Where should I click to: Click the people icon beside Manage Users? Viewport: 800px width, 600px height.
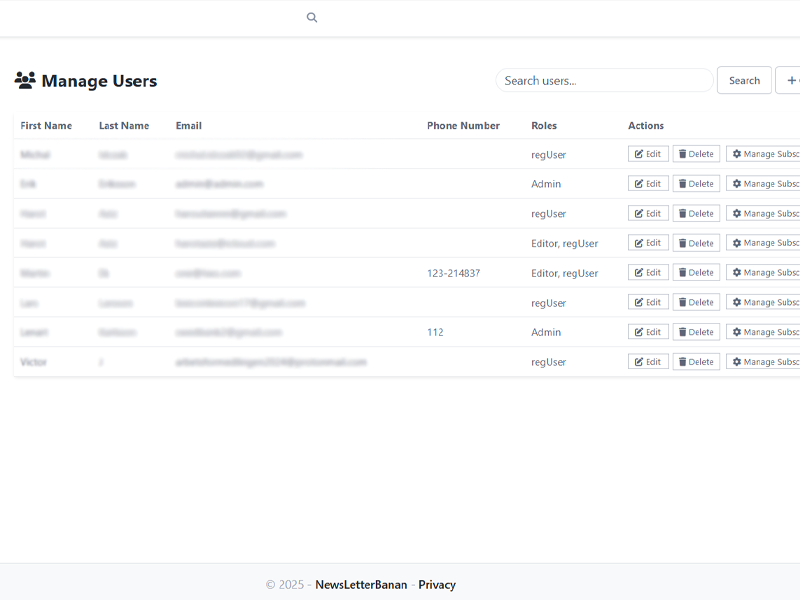[x=25, y=81]
